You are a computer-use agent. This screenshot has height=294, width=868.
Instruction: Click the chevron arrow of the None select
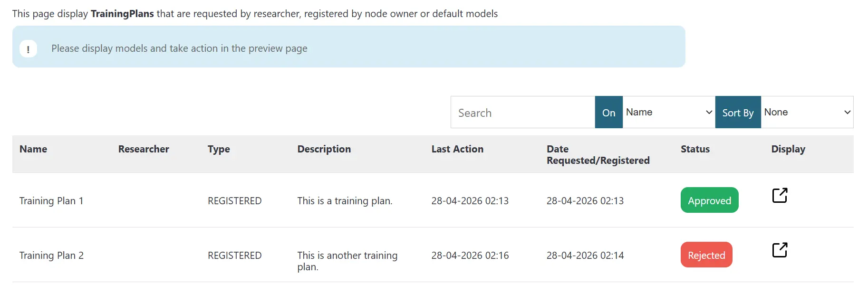(x=847, y=112)
